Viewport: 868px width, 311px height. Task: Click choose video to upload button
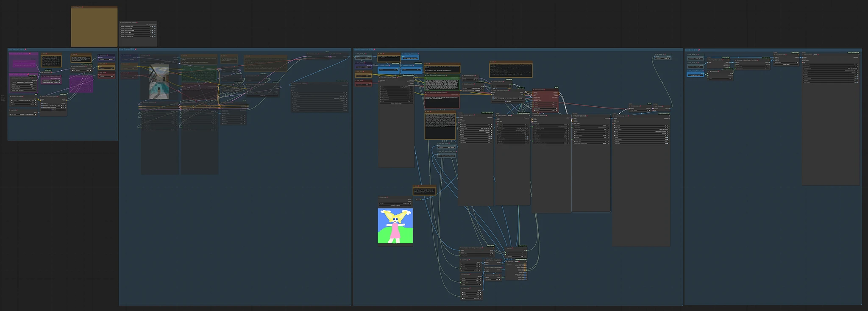(x=396, y=103)
